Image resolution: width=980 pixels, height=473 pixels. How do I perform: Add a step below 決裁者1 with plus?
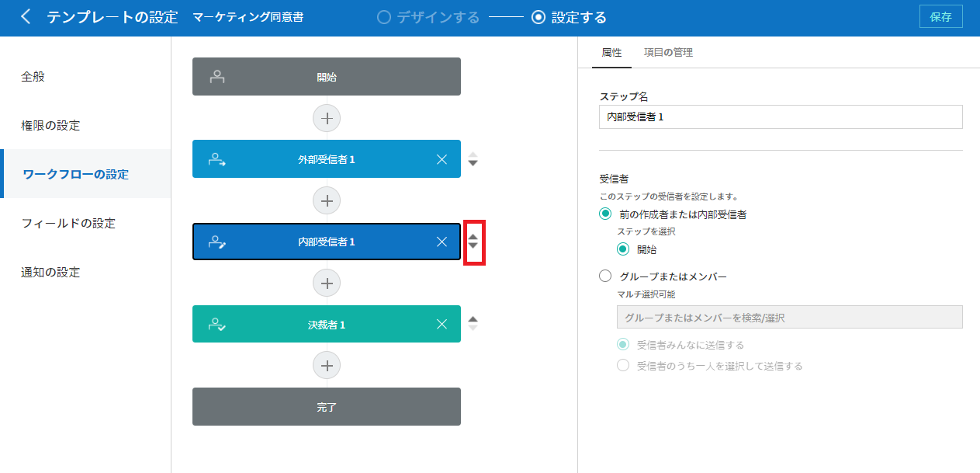pyautogui.click(x=327, y=365)
